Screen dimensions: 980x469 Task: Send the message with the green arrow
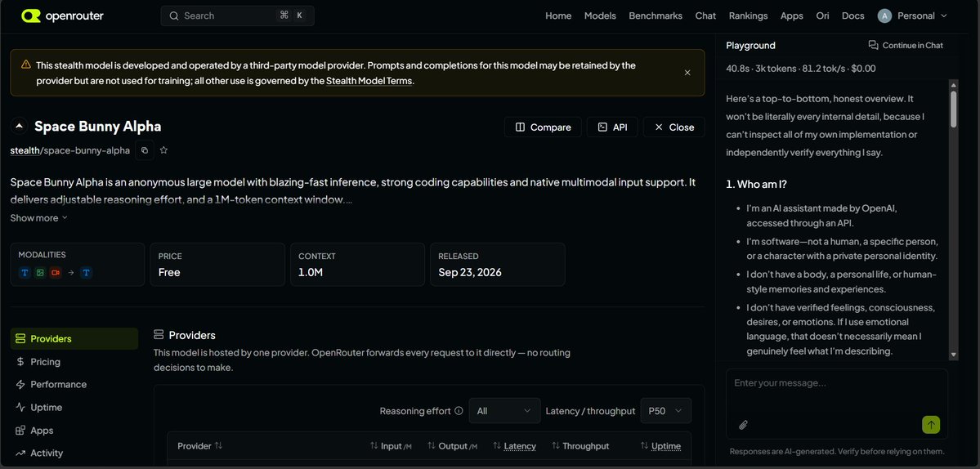[x=931, y=425]
